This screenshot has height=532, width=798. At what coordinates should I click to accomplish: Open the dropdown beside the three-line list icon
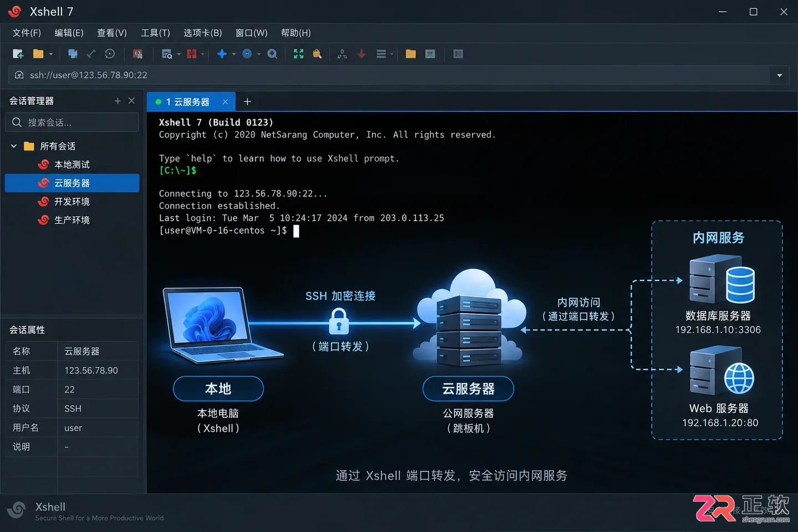coord(392,54)
